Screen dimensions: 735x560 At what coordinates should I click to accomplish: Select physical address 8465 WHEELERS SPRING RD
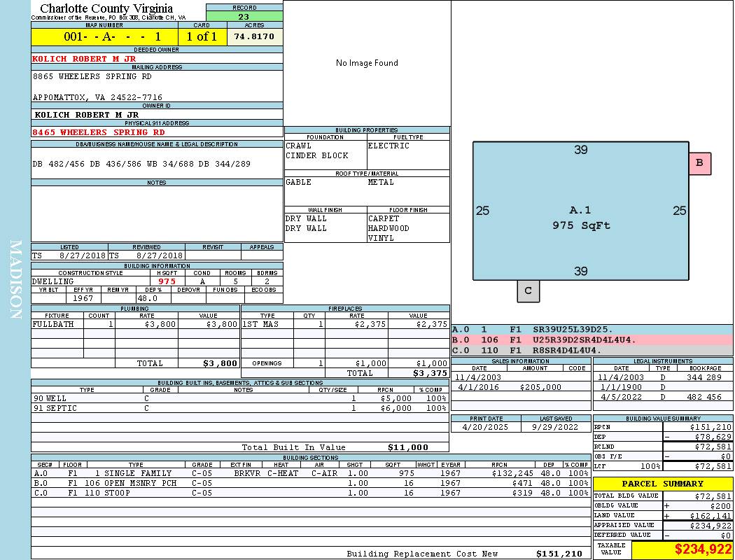pos(99,132)
